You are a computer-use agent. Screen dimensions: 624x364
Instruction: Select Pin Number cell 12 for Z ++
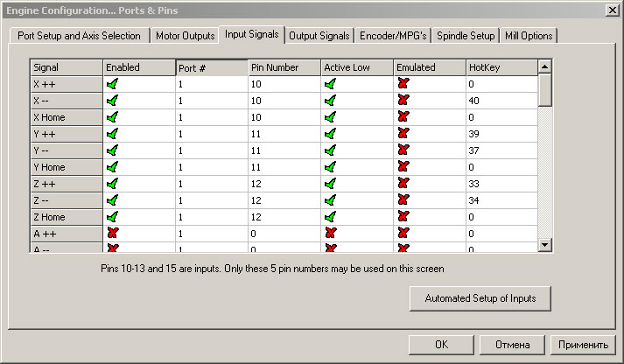pos(284,185)
